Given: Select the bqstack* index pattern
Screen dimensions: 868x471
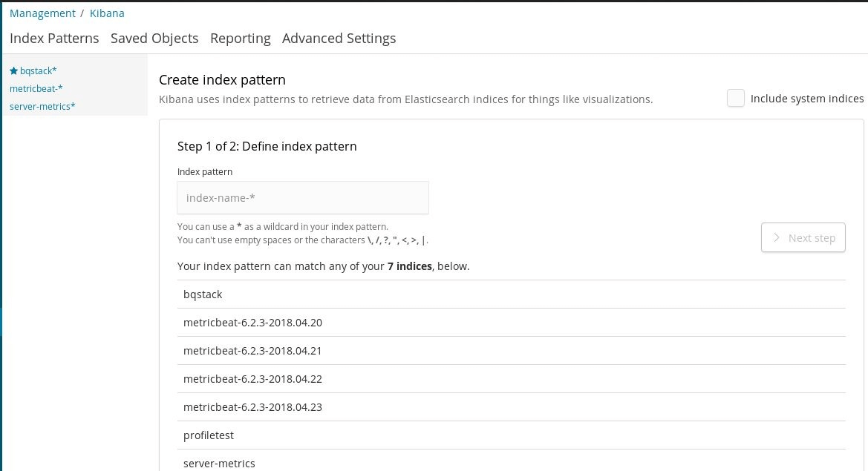Looking at the screenshot, I should tap(39, 71).
